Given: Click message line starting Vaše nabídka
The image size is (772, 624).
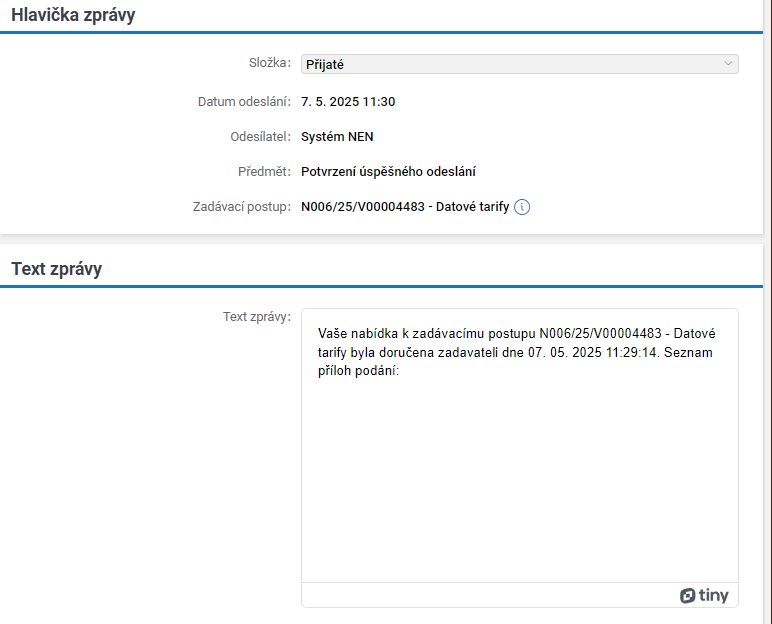Looking at the screenshot, I should (x=516, y=334).
